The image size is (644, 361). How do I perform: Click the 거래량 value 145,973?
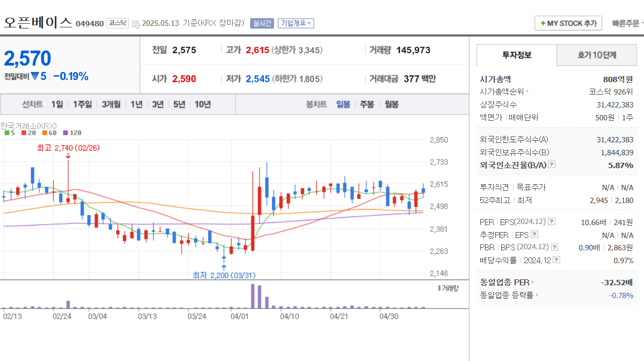pos(413,50)
